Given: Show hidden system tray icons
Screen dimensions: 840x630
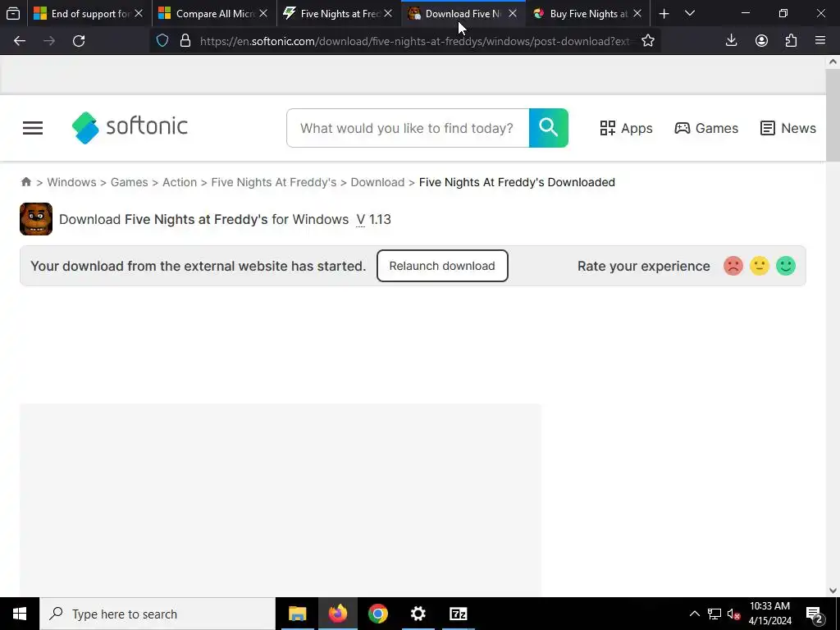Looking at the screenshot, I should tap(694, 614).
